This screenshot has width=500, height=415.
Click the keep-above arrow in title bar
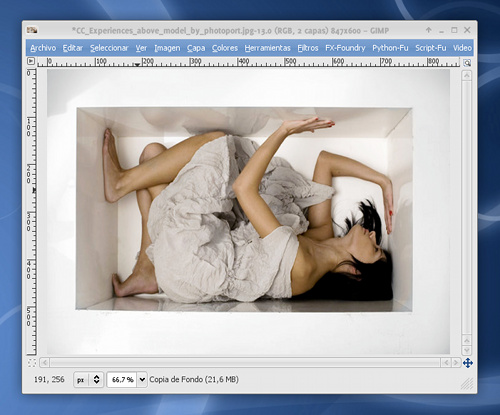tap(429, 30)
